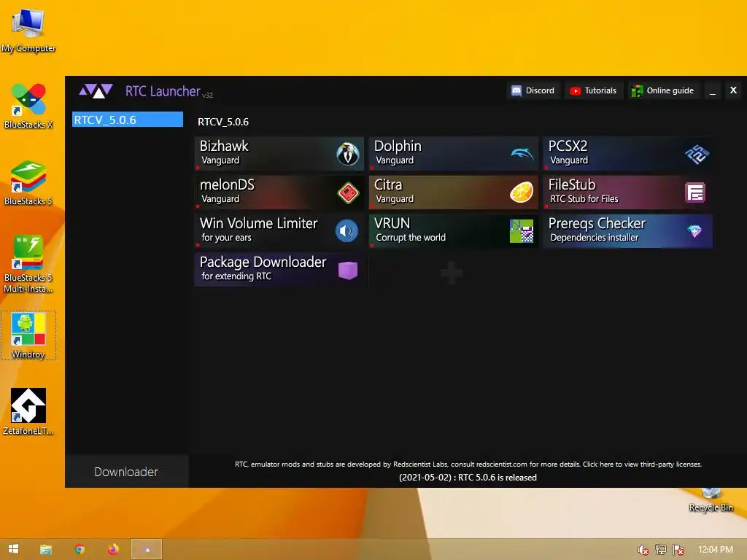Close the RTC Launcher window

point(734,90)
